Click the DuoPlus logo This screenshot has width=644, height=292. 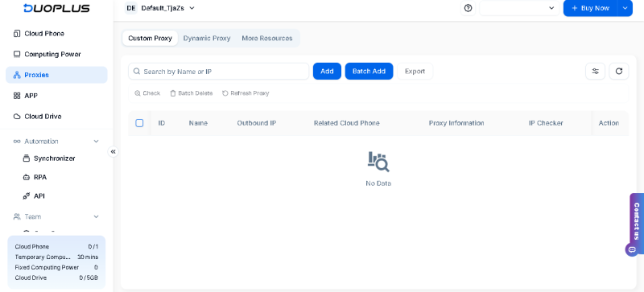click(x=56, y=8)
